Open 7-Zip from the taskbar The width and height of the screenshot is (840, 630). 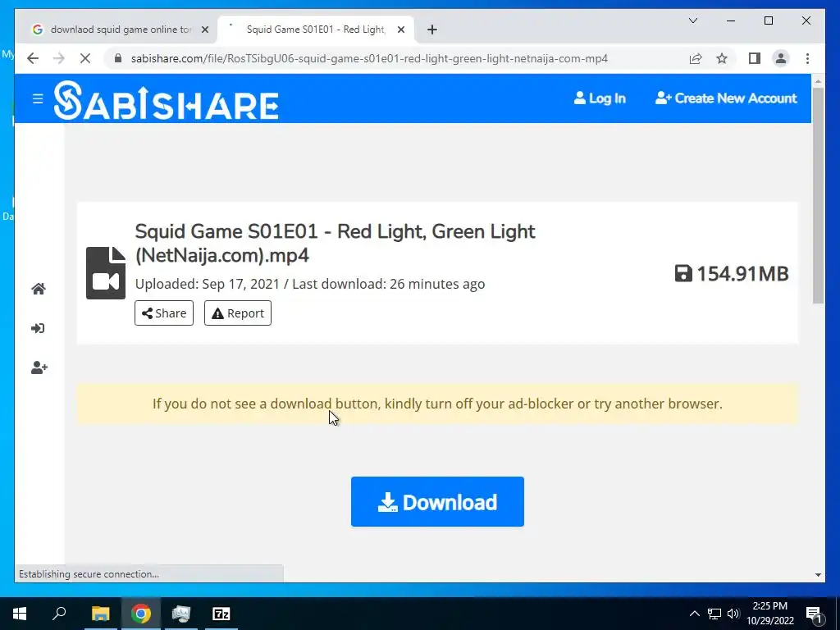pyautogui.click(x=221, y=614)
